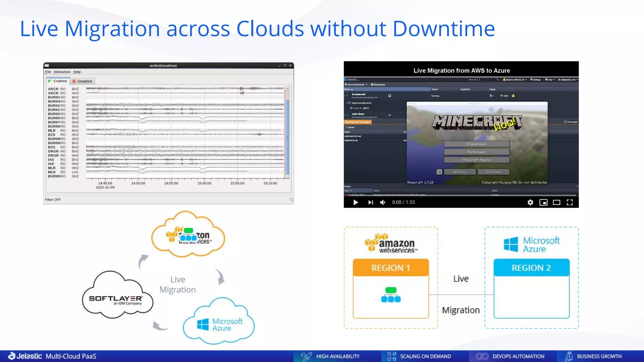Click Quit Game in Minecraft

click(x=493, y=172)
